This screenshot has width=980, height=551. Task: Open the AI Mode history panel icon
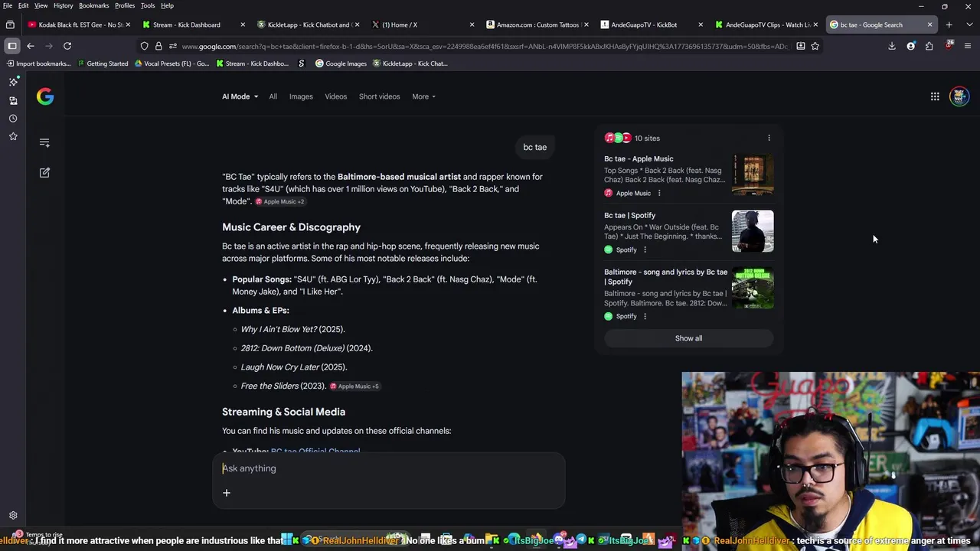tap(44, 143)
